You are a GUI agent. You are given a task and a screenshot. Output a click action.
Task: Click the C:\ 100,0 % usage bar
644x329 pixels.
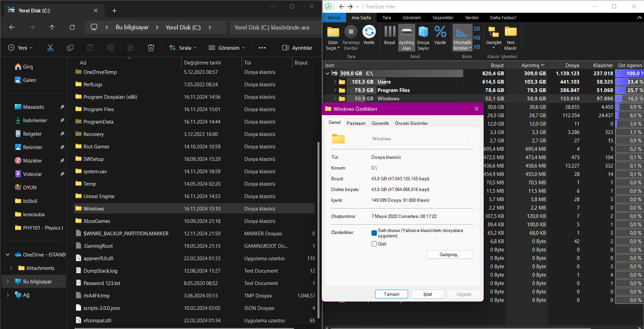tap(630, 73)
